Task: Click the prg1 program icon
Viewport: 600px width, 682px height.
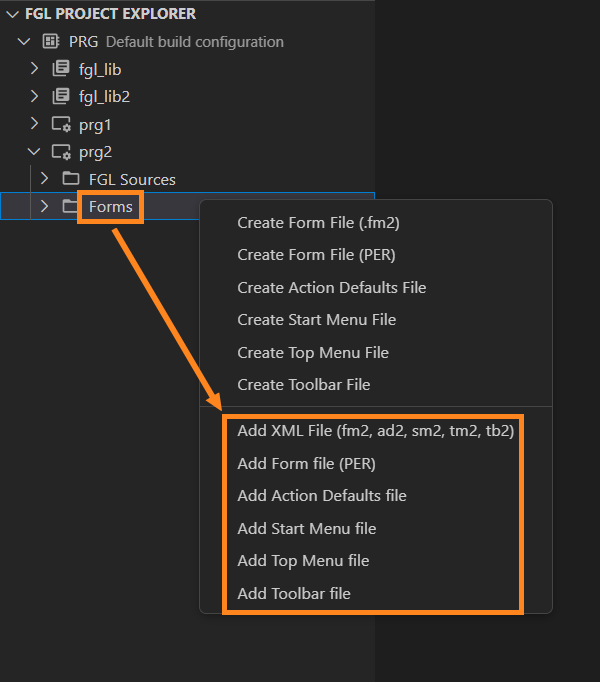Action: pos(62,125)
